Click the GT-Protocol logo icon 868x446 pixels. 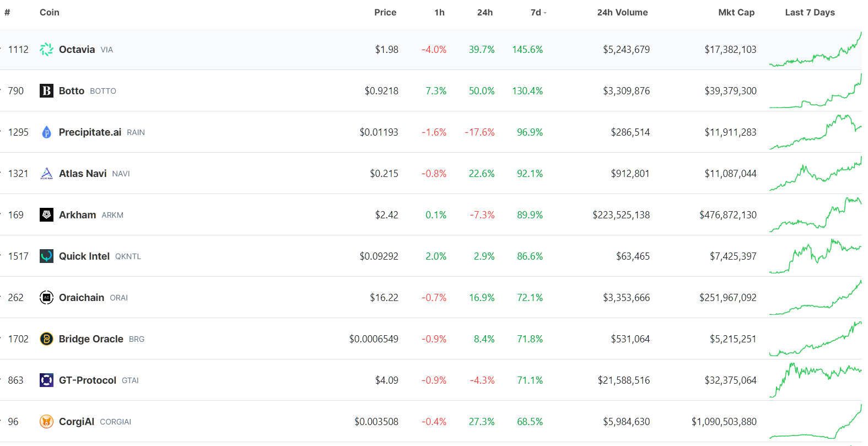click(x=46, y=380)
